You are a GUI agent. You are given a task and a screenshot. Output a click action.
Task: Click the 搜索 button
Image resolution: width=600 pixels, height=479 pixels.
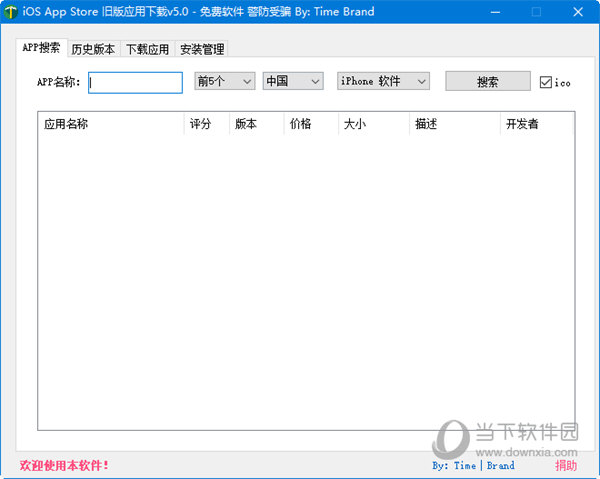(x=488, y=81)
